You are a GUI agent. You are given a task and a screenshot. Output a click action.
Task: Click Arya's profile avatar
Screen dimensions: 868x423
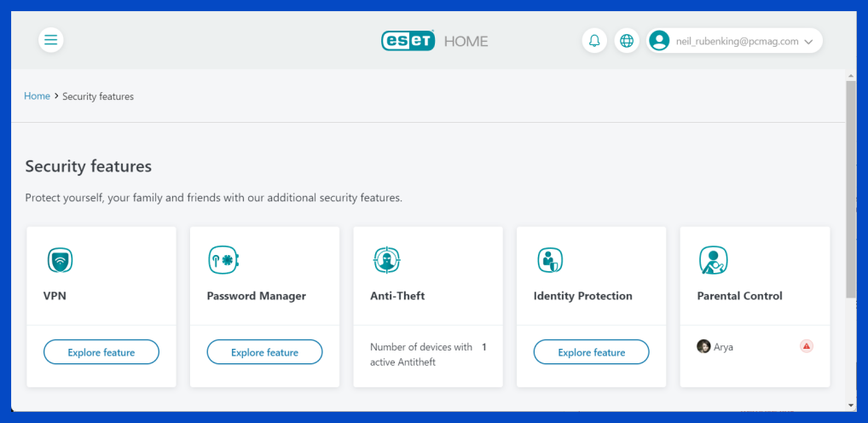(x=703, y=346)
